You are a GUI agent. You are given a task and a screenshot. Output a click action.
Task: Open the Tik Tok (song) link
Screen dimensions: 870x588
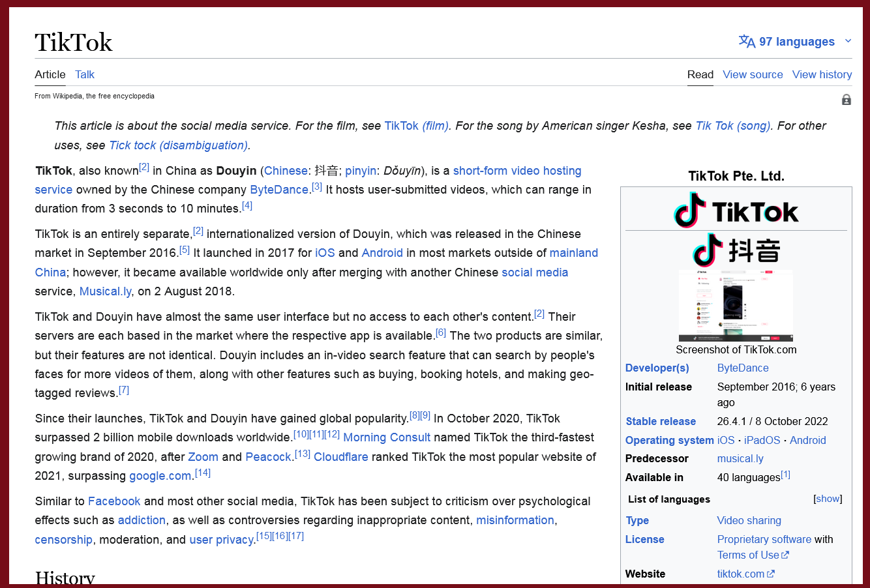coord(733,126)
